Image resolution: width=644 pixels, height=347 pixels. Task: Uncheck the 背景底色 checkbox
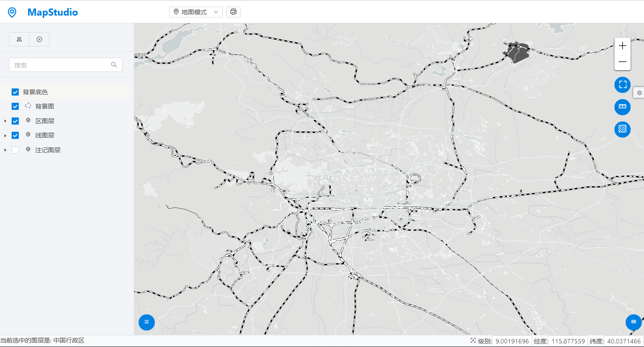[15, 92]
